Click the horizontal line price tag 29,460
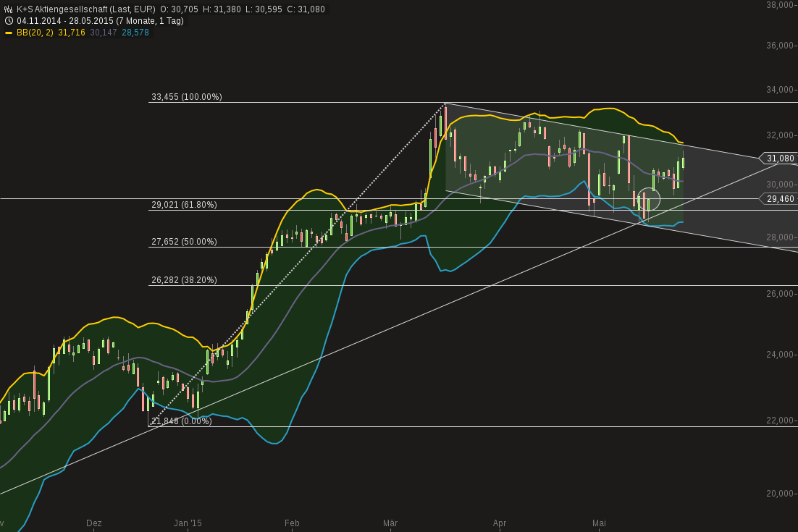798x532 pixels. 778,198
